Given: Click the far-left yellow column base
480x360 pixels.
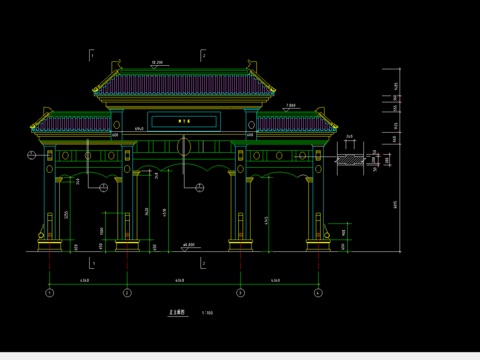Looking at the screenshot, I should click(50, 245).
